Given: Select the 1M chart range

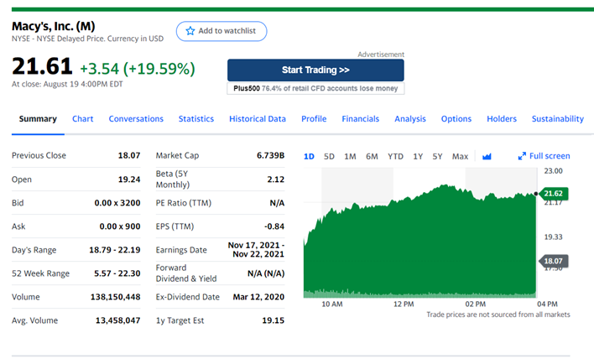Looking at the screenshot, I should coord(350,157).
